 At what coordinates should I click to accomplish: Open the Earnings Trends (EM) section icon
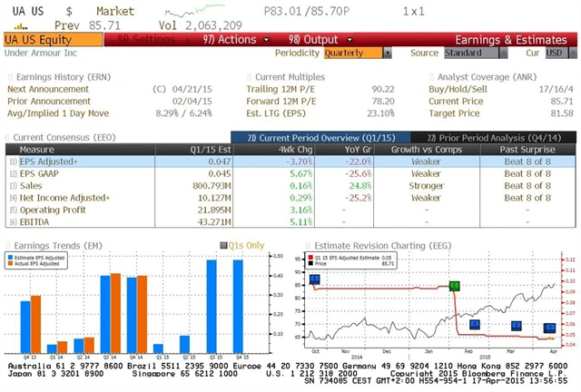(8, 245)
